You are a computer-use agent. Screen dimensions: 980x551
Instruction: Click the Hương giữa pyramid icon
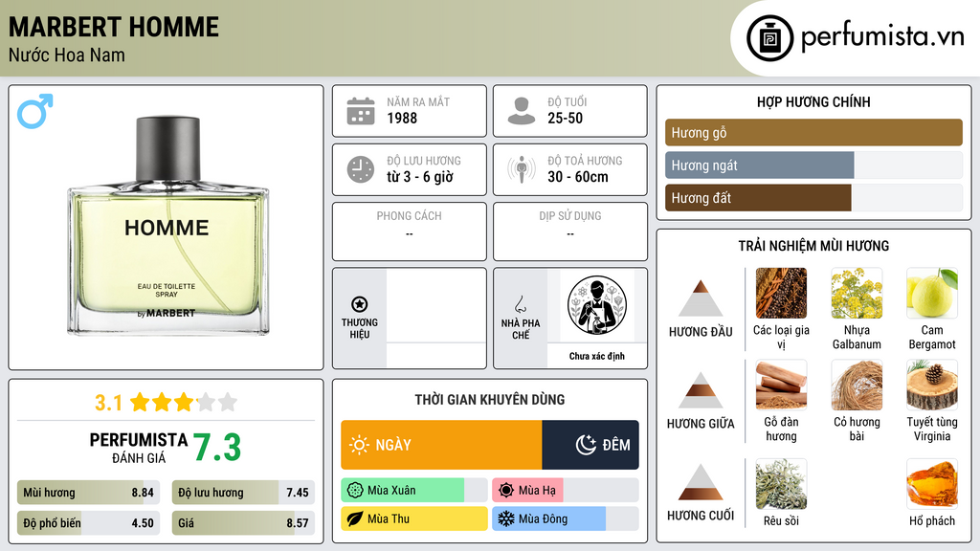pyautogui.click(x=701, y=390)
